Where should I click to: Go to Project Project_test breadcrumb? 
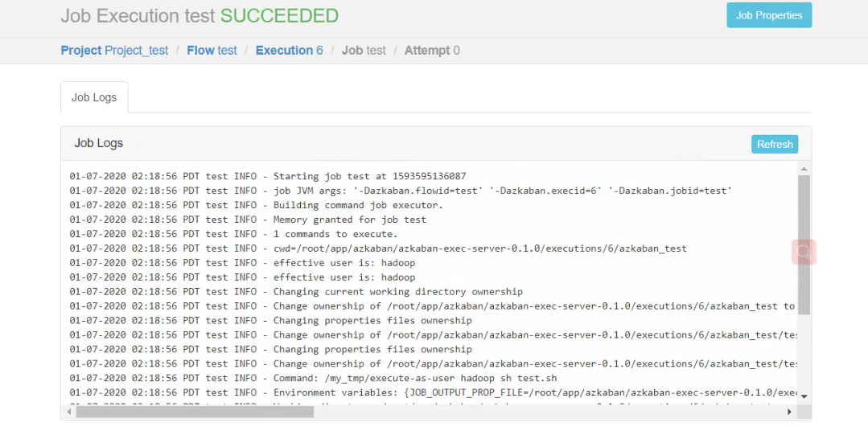tap(114, 51)
